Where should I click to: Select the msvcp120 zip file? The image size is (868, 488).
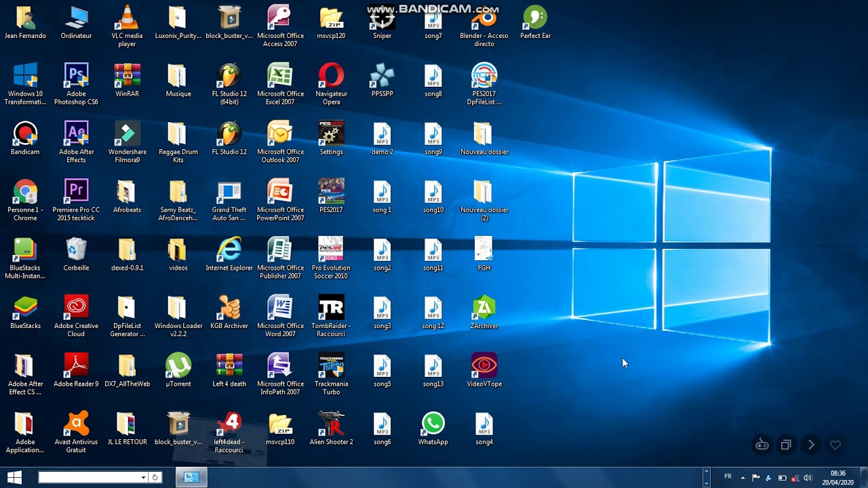tap(331, 22)
